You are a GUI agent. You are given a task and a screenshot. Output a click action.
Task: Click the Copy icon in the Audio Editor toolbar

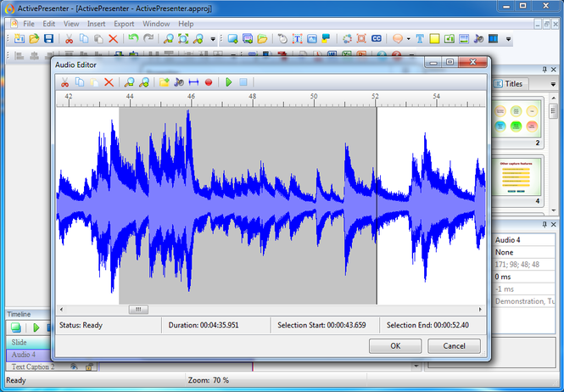coord(80,82)
